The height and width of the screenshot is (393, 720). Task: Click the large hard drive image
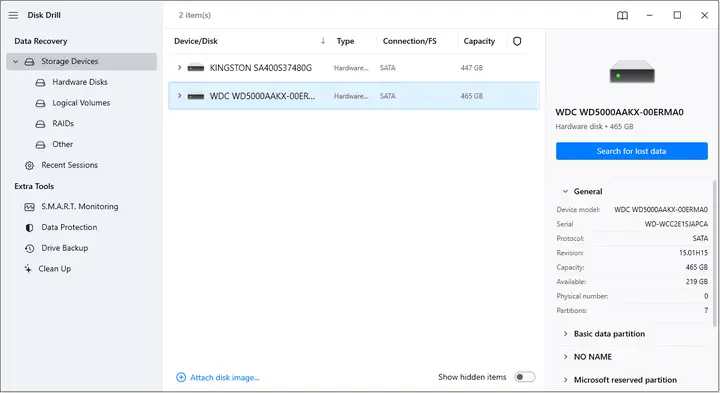point(632,72)
